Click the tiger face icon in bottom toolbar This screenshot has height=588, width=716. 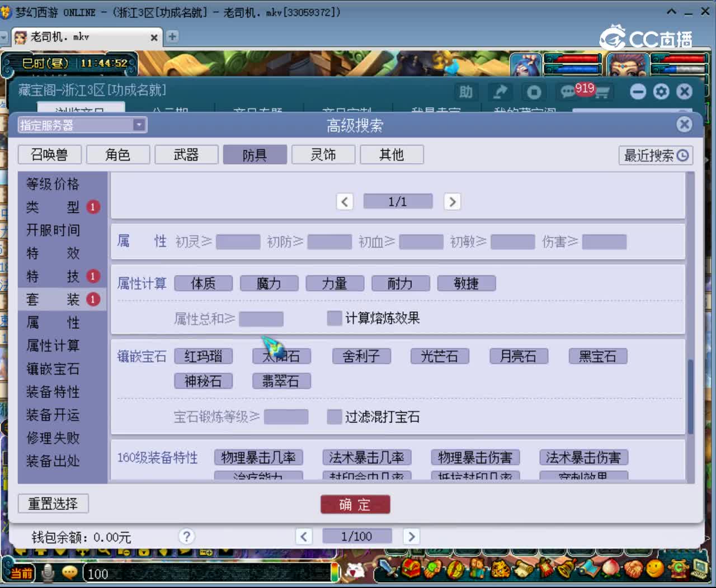(501, 568)
